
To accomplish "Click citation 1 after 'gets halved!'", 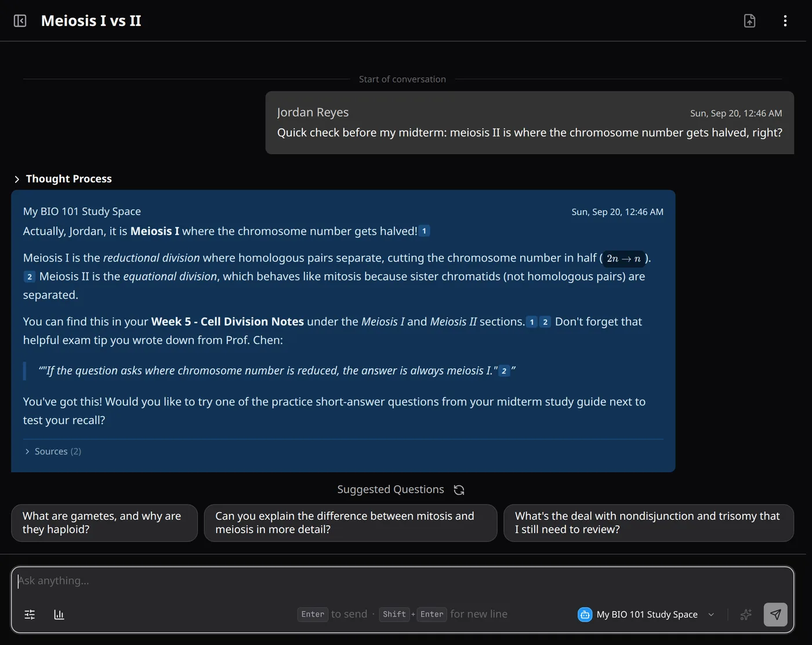I will (x=424, y=231).
